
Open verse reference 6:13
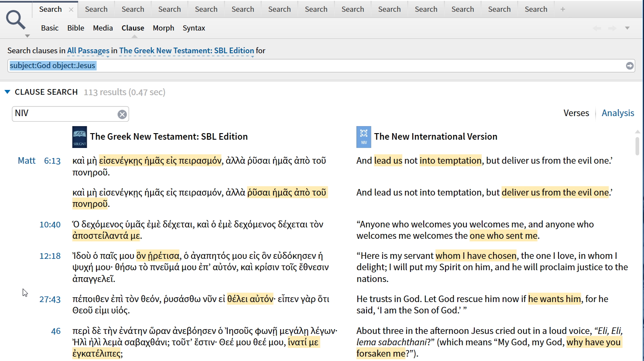52,161
